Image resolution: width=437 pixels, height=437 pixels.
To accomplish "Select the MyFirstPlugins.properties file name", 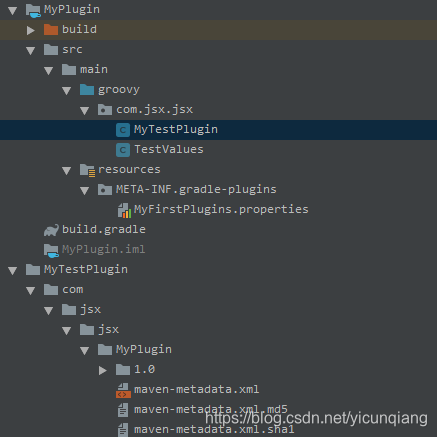I will pos(221,210).
